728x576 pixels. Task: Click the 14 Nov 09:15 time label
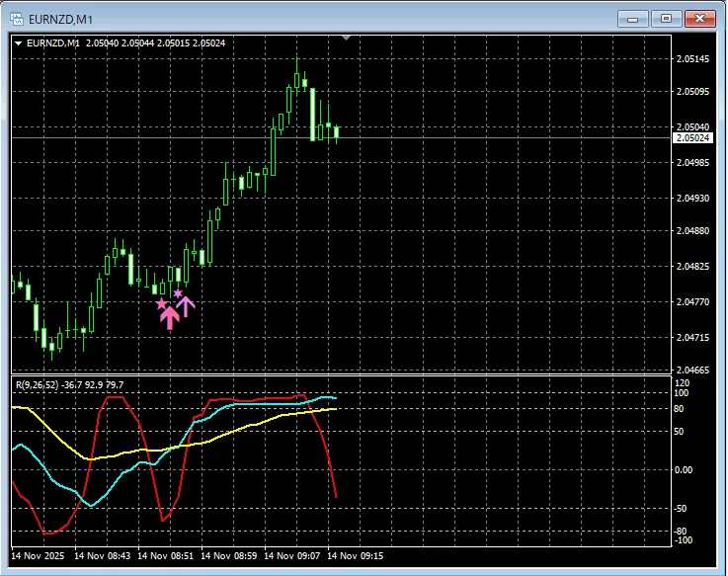pyautogui.click(x=356, y=555)
